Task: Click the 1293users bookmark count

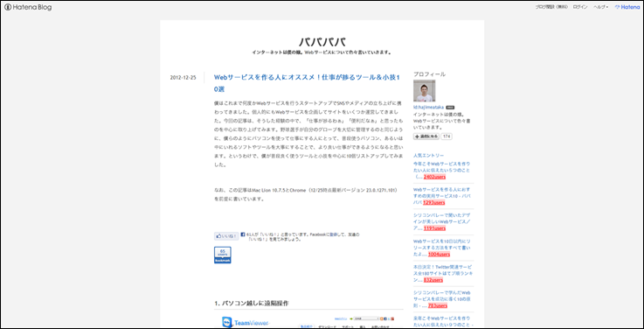Action: (434, 203)
